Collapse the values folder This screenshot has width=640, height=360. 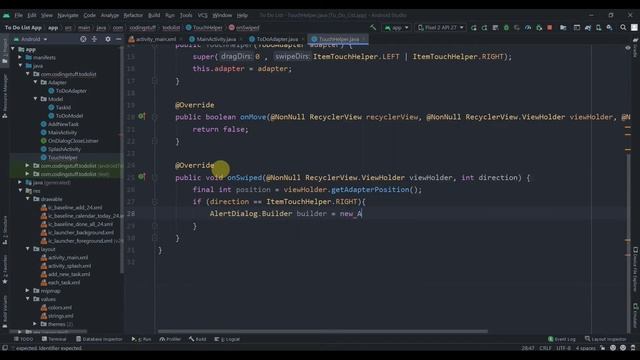pos(28,299)
